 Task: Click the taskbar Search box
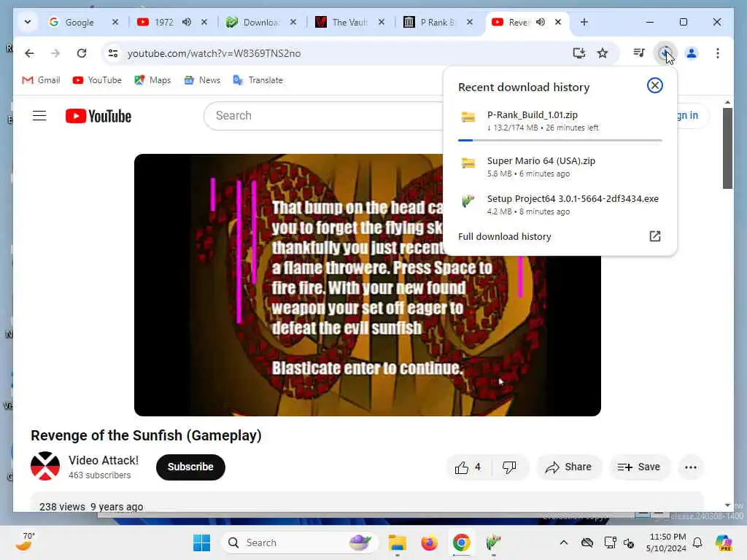click(300, 542)
